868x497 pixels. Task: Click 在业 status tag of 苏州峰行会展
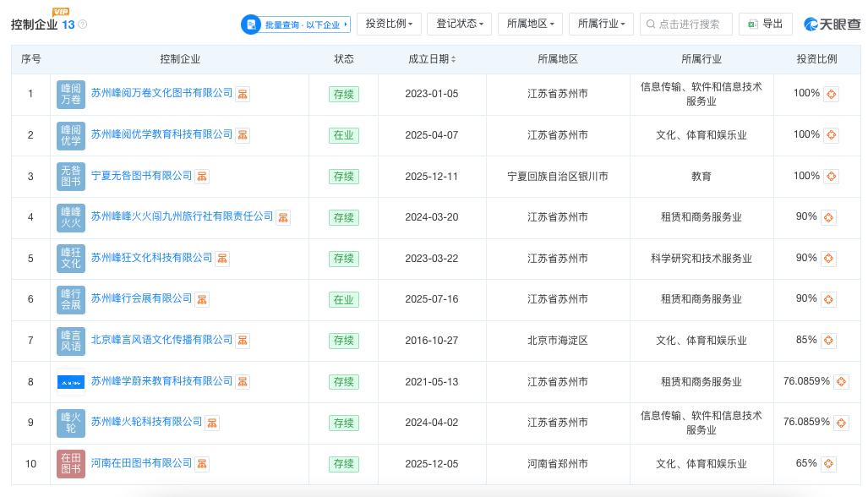coord(344,300)
